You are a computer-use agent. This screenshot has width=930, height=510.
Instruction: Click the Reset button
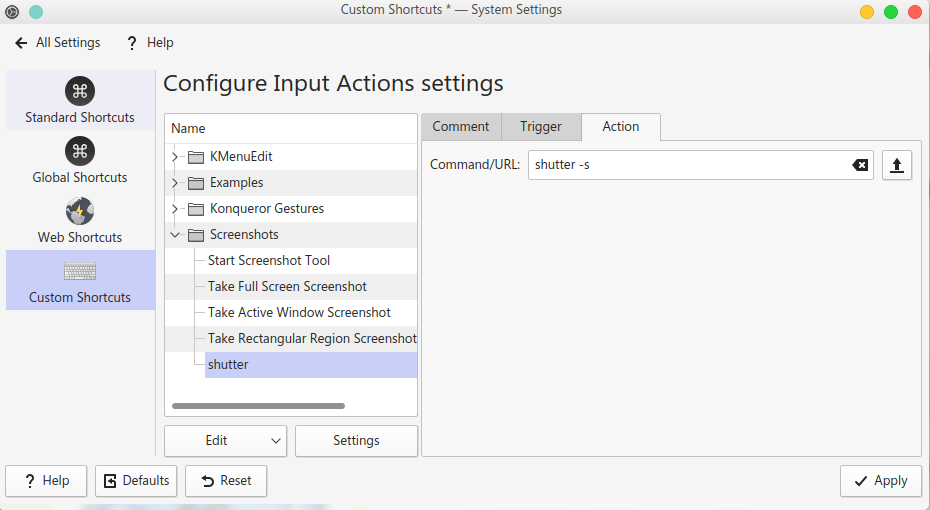tap(226, 481)
